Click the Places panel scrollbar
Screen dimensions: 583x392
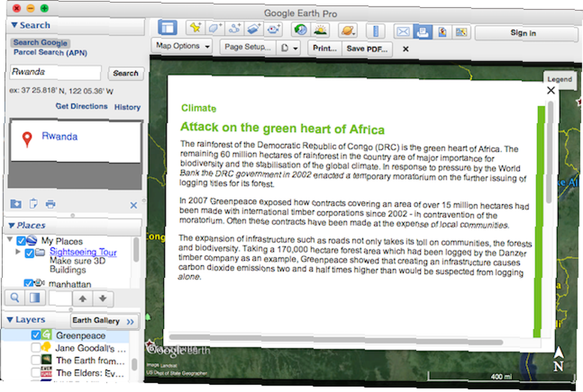point(136,250)
